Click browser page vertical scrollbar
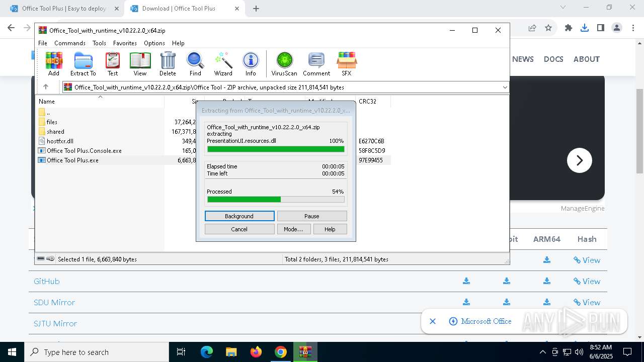The width and height of the screenshot is (644, 362). pyautogui.click(x=639, y=131)
